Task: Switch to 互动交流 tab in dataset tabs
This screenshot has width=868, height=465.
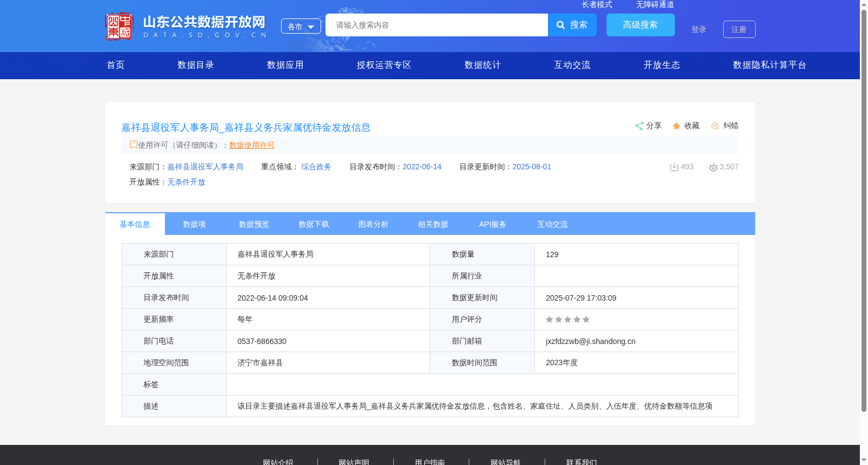Action: [553, 224]
